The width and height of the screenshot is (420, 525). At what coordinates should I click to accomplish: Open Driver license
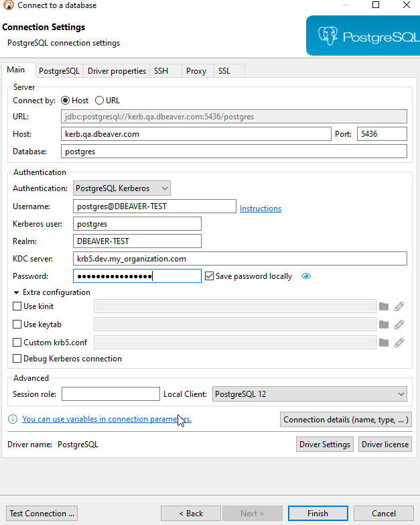pyautogui.click(x=385, y=445)
